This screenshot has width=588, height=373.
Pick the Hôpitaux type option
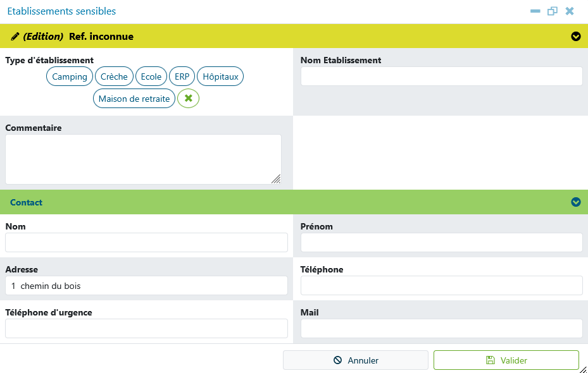(x=220, y=76)
